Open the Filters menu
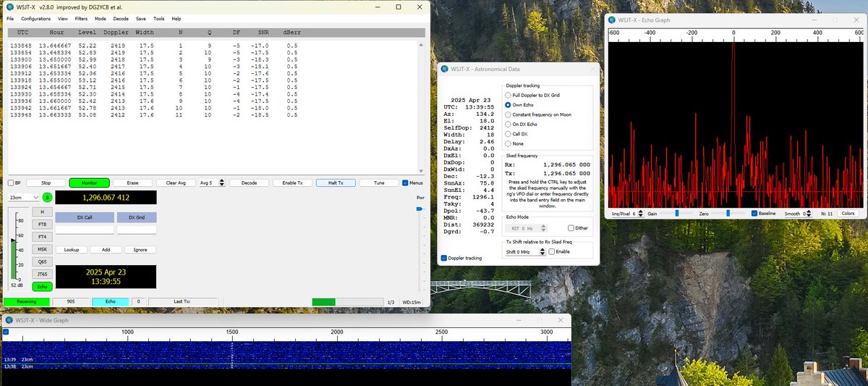868x386 pixels. 81,18
